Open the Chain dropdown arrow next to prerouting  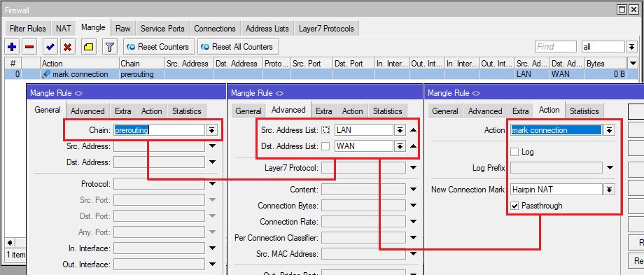[x=211, y=130]
